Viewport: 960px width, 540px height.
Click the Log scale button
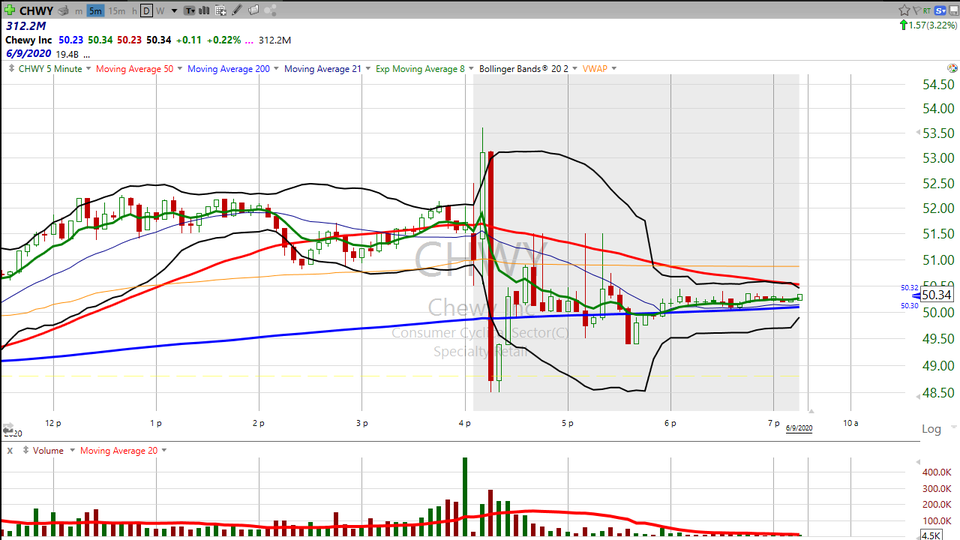pyautogui.click(x=930, y=429)
